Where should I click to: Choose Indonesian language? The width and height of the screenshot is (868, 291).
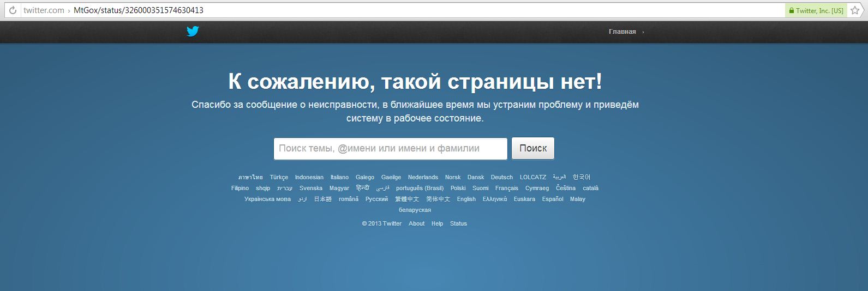[x=309, y=177]
